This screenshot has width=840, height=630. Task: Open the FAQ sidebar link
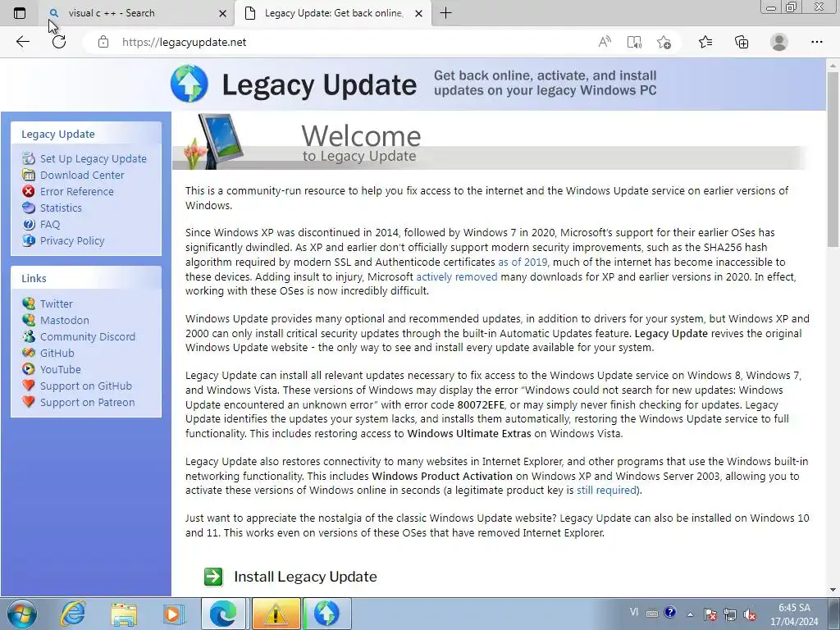click(50, 225)
